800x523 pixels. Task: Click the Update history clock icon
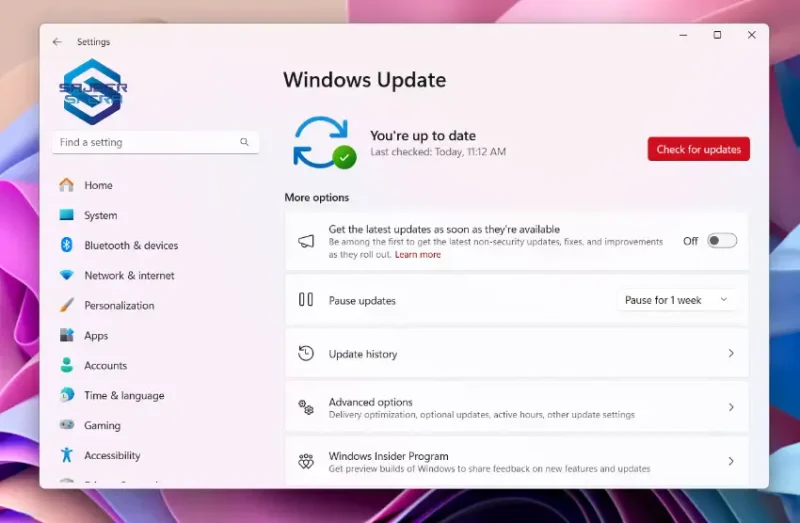pos(306,353)
